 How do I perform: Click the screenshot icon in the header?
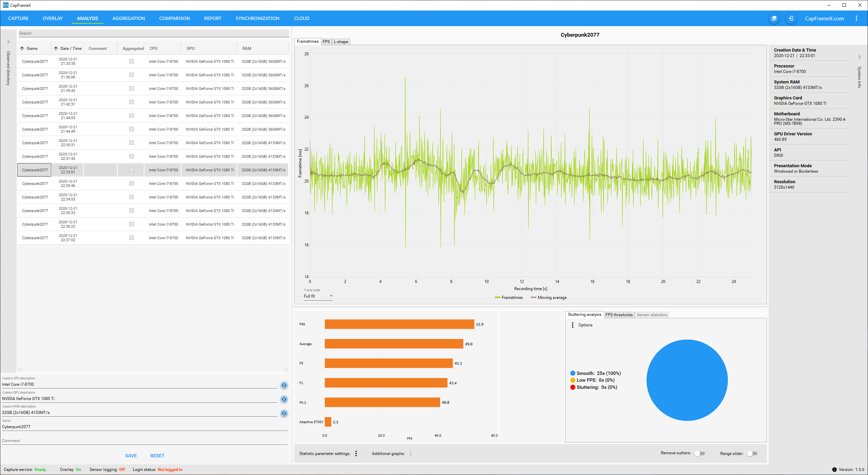click(774, 18)
